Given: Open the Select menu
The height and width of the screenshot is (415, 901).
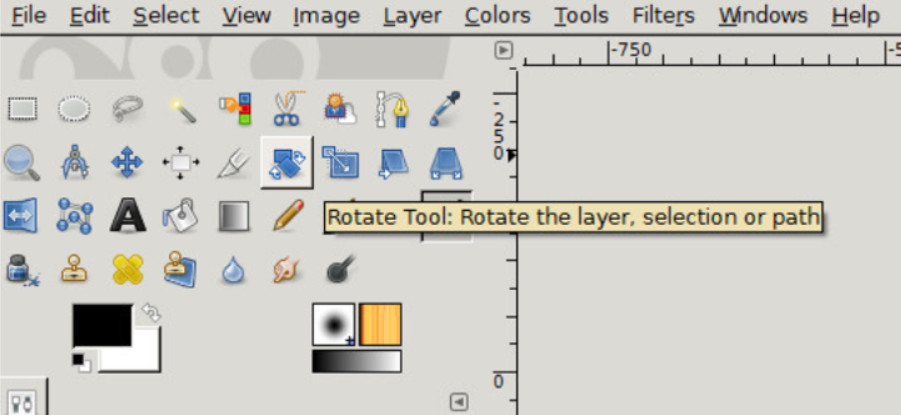Looking at the screenshot, I should pos(166,16).
